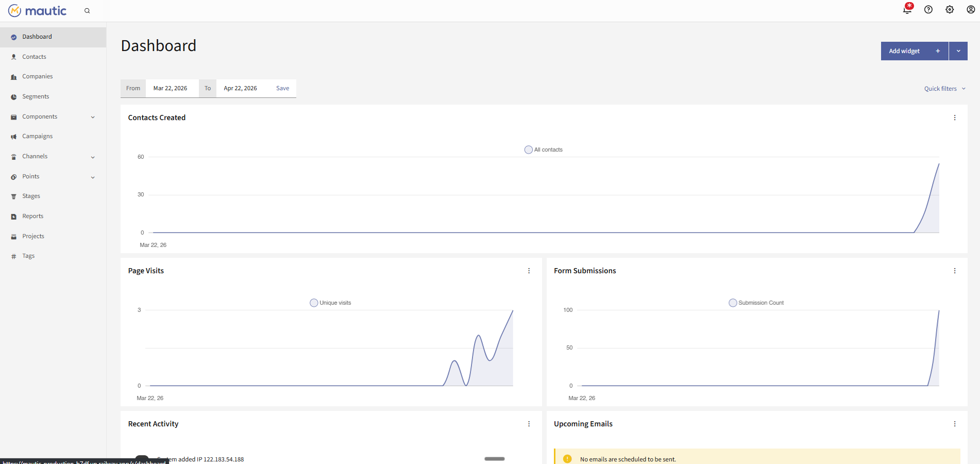Image resolution: width=980 pixels, height=464 pixels.
Task: Open the settings gear icon
Action: point(950,10)
